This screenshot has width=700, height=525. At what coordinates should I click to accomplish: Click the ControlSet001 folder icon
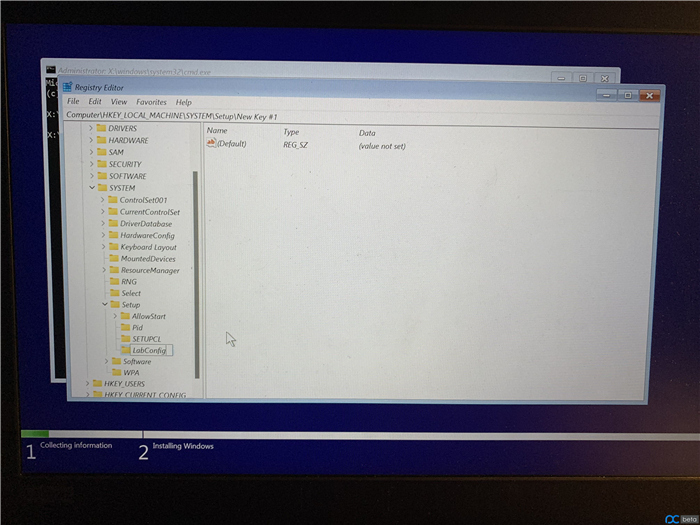tap(112, 200)
